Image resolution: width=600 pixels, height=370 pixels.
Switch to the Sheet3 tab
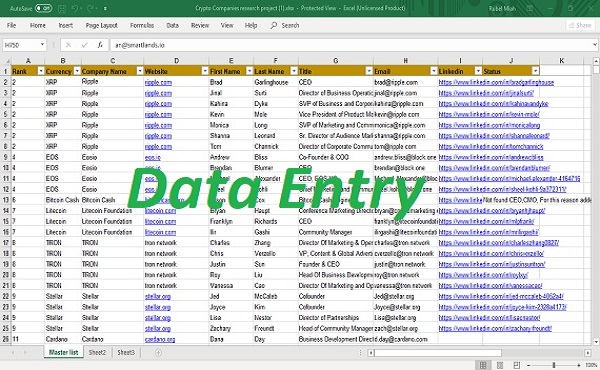pyautogui.click(x=126, y=352)
